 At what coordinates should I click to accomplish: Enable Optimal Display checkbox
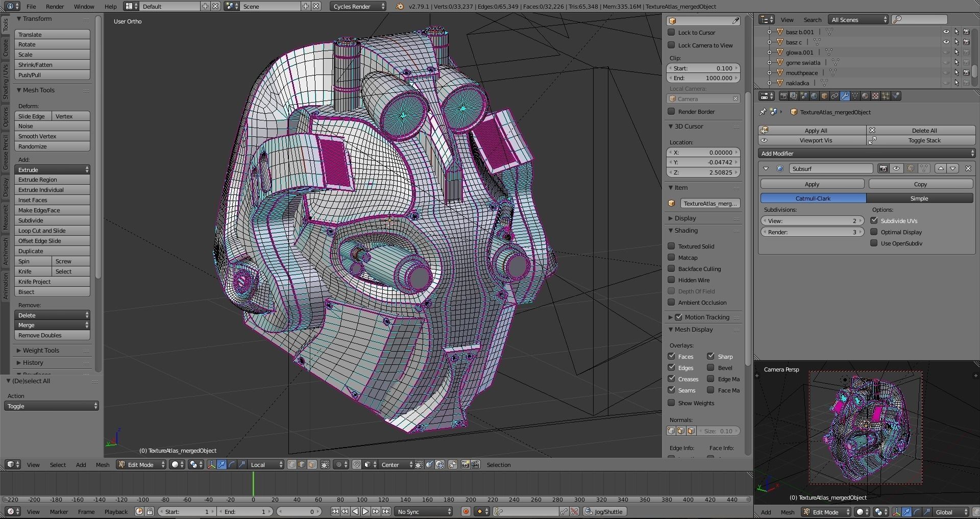874,232
